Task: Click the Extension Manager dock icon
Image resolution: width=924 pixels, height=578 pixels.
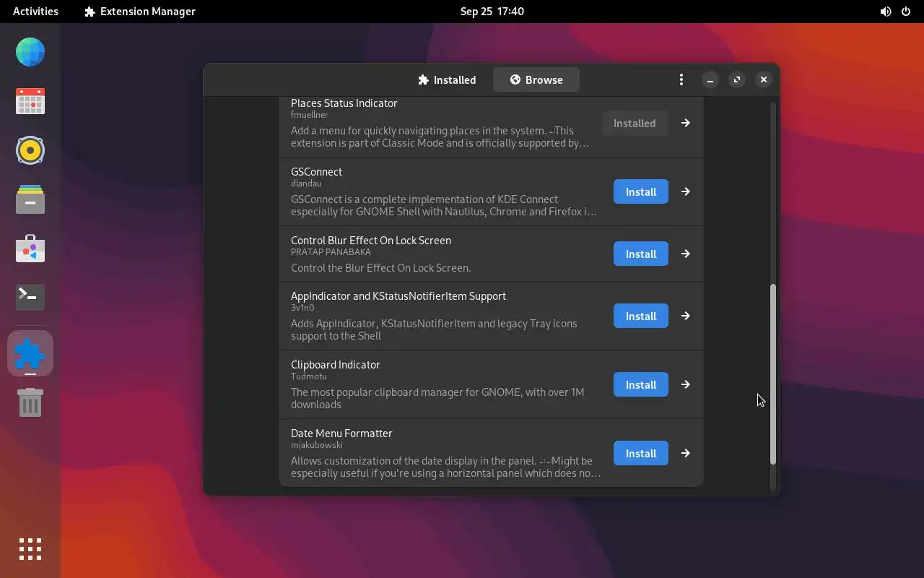Action: (30, 353)
